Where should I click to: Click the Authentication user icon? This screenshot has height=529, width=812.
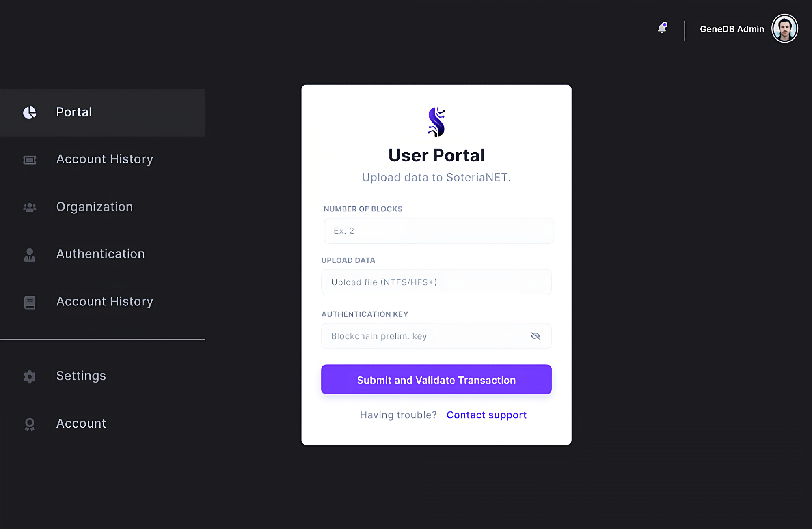[30, 255]
